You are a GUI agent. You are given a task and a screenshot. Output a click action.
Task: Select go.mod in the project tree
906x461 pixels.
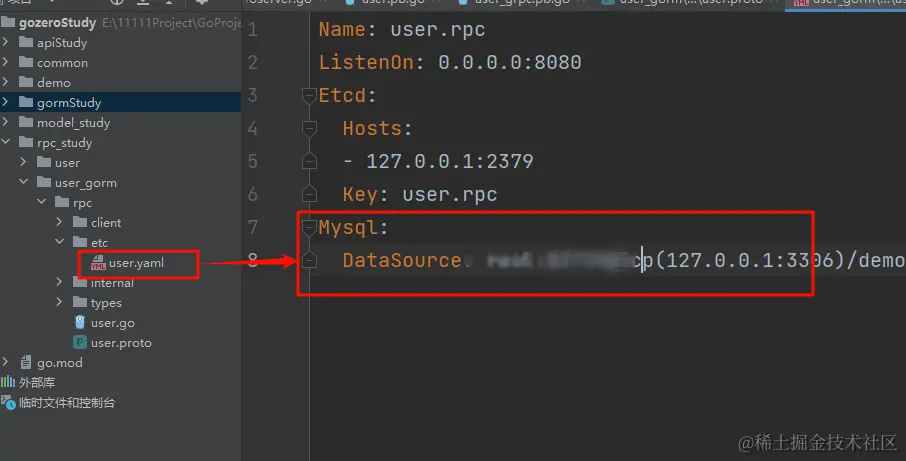[x=60, y=363]
